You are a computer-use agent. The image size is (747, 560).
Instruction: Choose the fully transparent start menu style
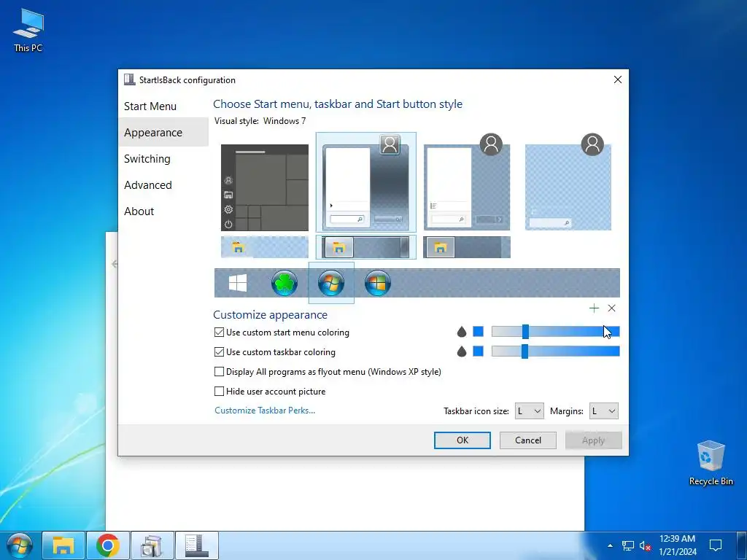tap(568, 182)
